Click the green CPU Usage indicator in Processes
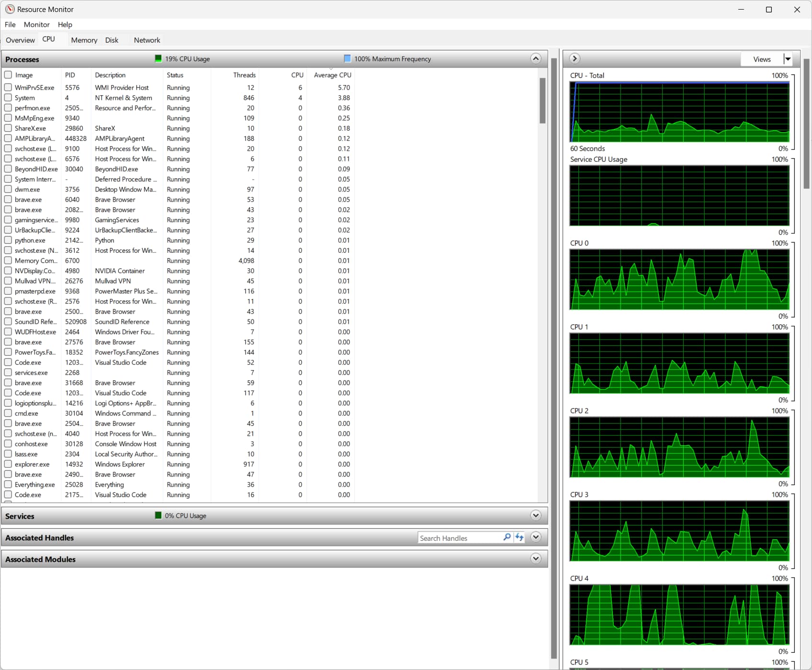This screenshot has width=812, height=670. click(158, 58)
